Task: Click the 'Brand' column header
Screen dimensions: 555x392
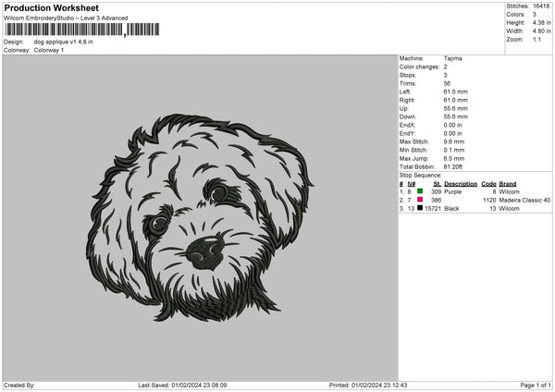Action: [x=508, y=184]
